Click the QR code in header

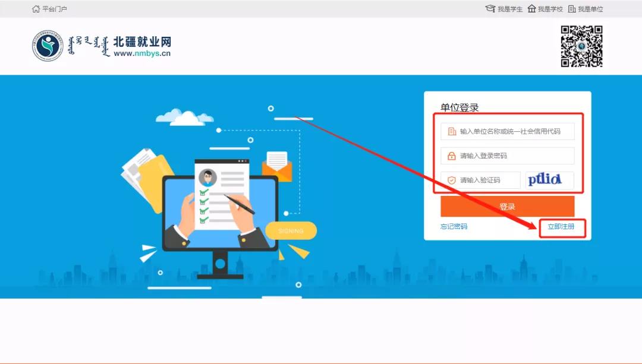coord(581,46)
